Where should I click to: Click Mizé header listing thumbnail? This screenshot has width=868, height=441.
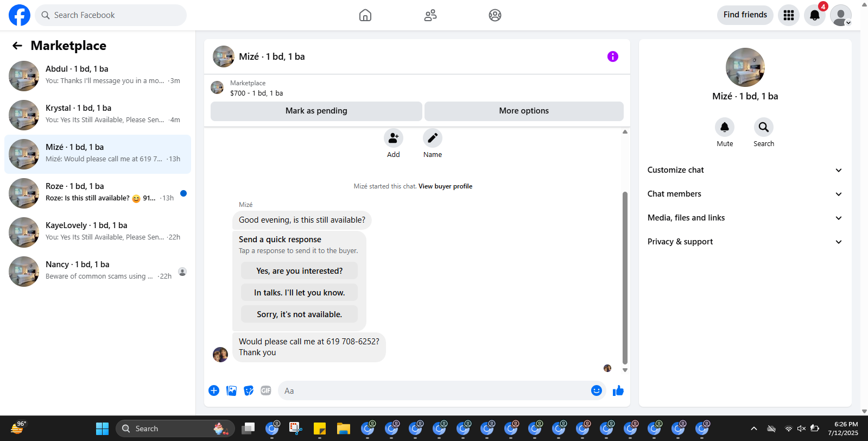coord(224,56)
